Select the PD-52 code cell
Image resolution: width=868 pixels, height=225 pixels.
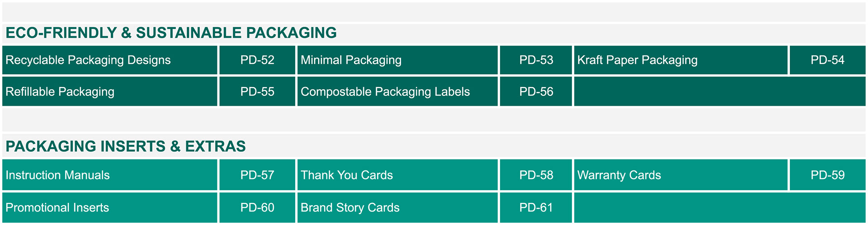click(x=257, y=60)
